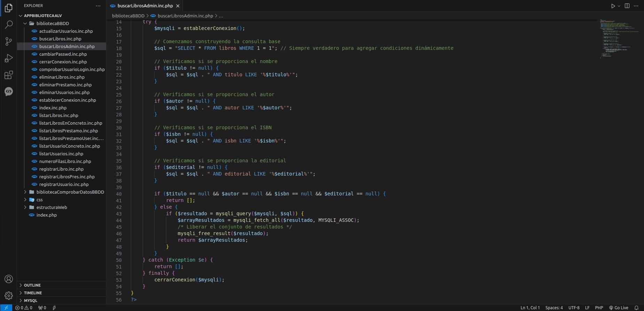Open cerrarConexion.inc.php file
Viewport: 644px width, 311px height.
click(62, 62)
